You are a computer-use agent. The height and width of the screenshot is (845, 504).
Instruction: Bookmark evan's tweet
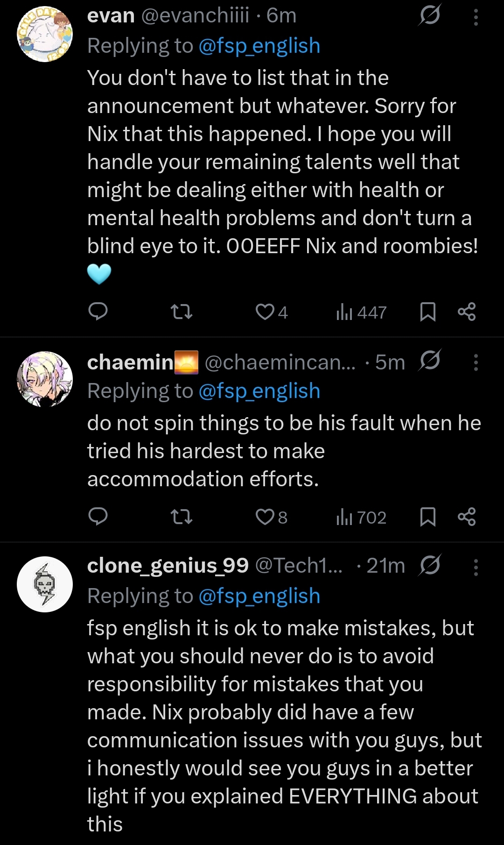point(427,312)
